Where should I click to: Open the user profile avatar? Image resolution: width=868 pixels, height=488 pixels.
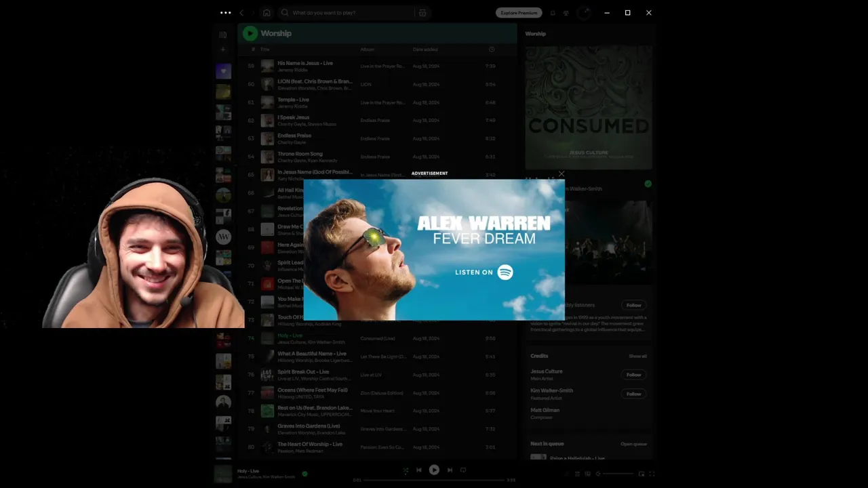pos(584,13)
